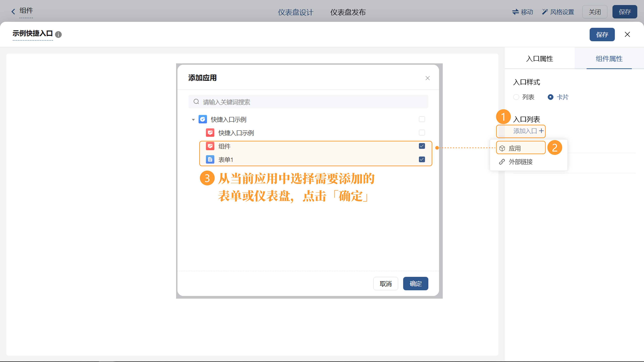
Task: Uncheck the 组件 checkbox
Action: pos(422,146)
